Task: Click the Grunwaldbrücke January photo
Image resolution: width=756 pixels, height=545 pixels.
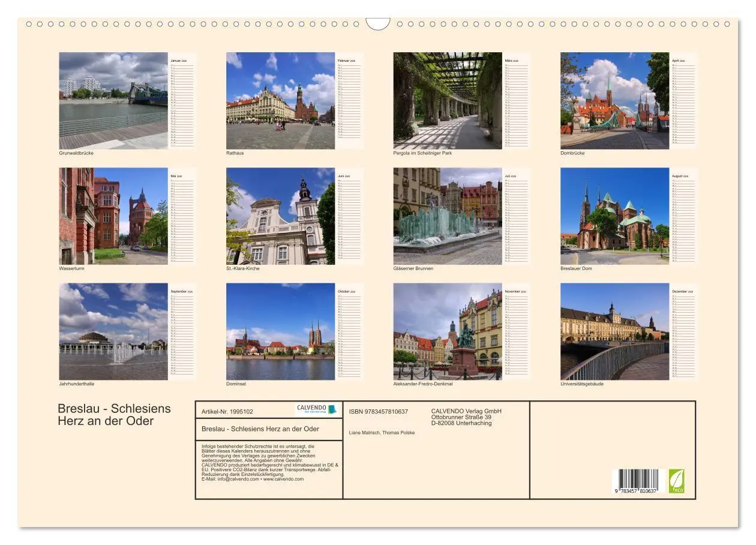Action: [113, 100]
